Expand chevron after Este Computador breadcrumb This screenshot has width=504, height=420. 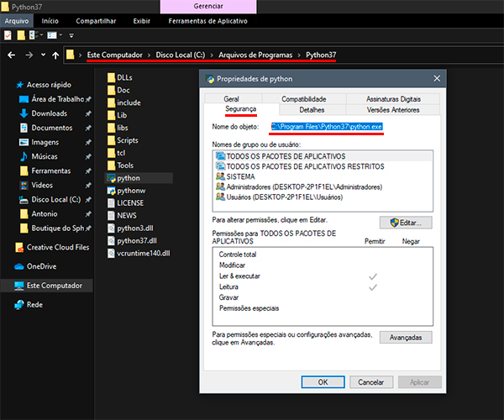point(149,55)
